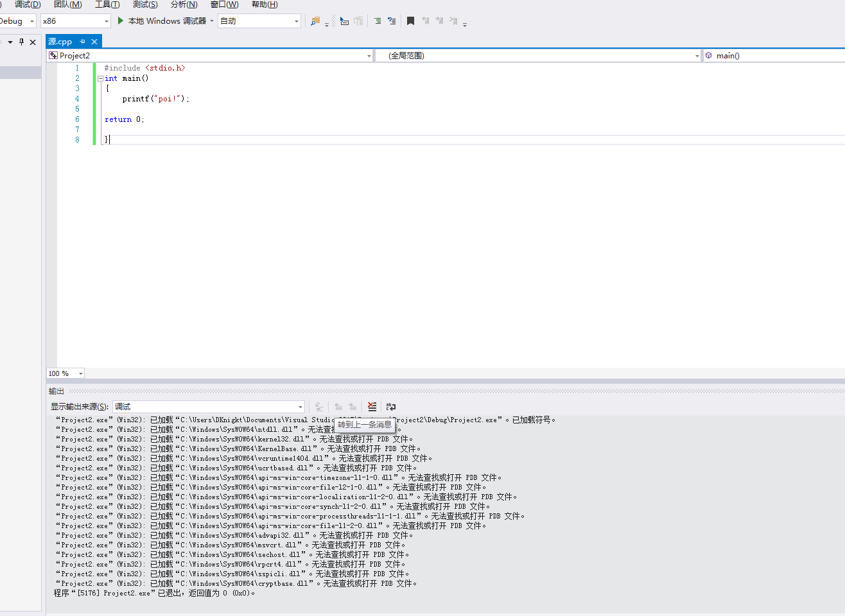Start debugging with the green play arrow
Screen dimensions: 845x616
pyautogui.click(x=120, y=21)
